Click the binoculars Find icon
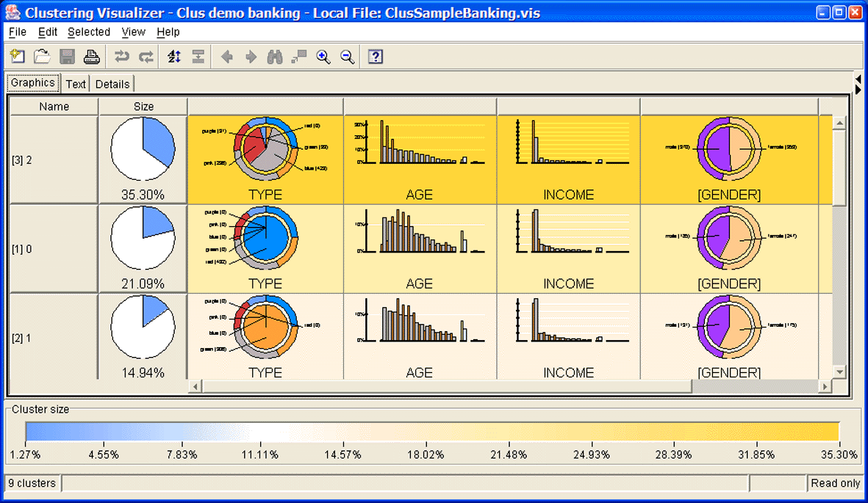The image size is (868, 503). tap(275, 57)
